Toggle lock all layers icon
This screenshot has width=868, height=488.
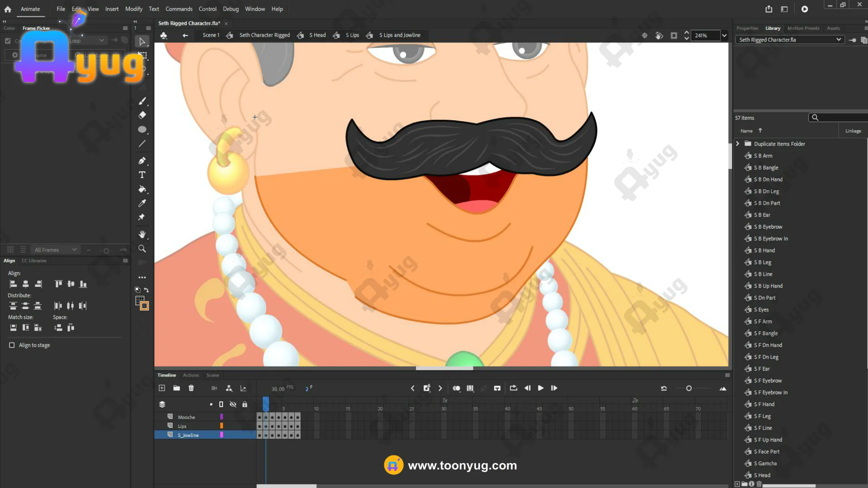pos(245,404)
